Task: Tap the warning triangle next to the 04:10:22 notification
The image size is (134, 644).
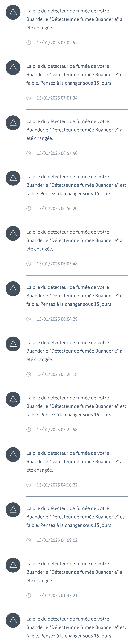Action: point(13,454)
